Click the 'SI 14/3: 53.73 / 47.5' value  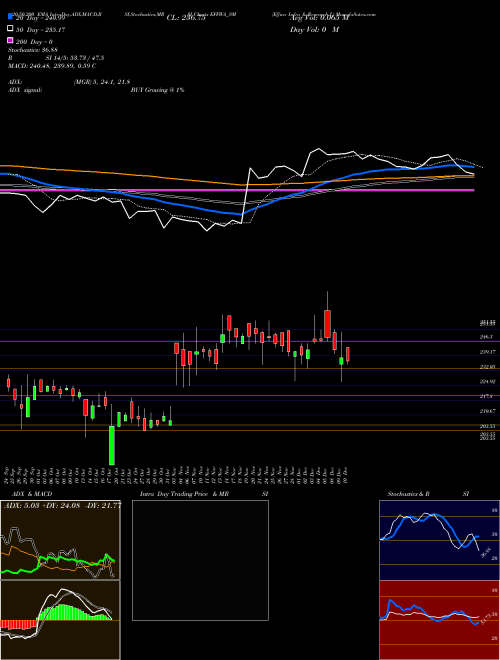pyautogui.click(x=75, y=58)
